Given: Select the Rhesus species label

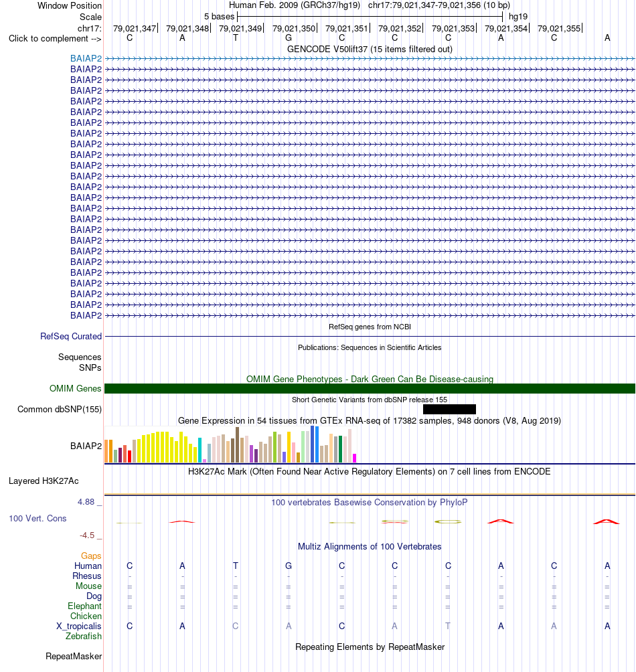Looking at the screenshot, I should 87,576.
